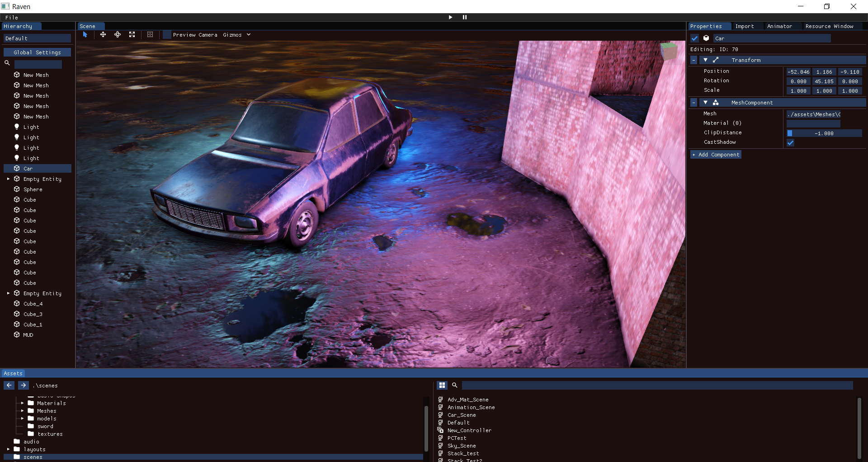Switch assets panel to grid view icon
Image resolution: width=868 pixels, height=462 pixels.
(x=442, y=385)
